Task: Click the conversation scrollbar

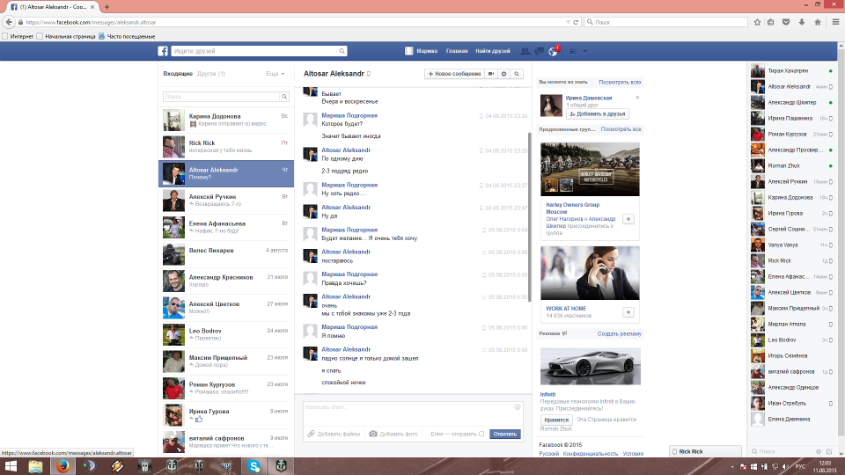Action: click(x=529, y=217)
